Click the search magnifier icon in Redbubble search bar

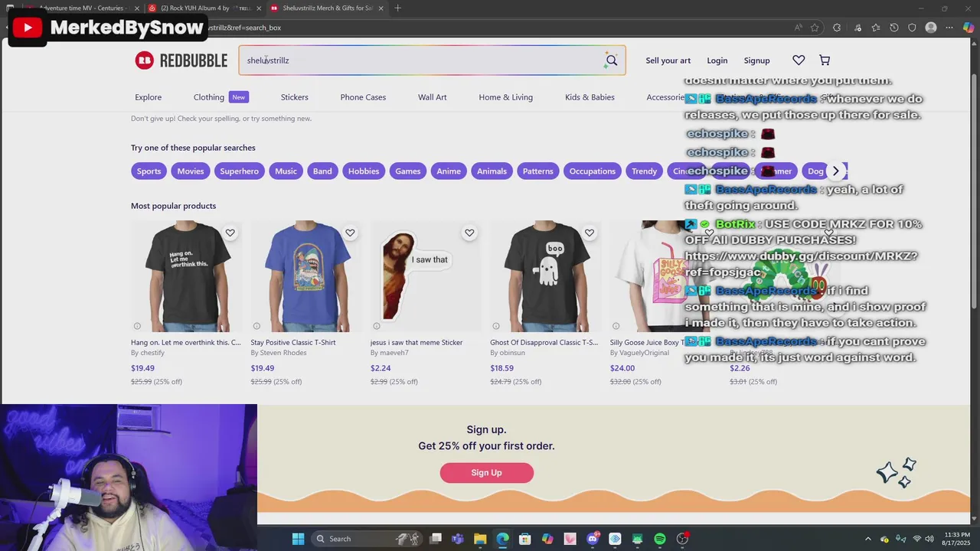[611, 60]
